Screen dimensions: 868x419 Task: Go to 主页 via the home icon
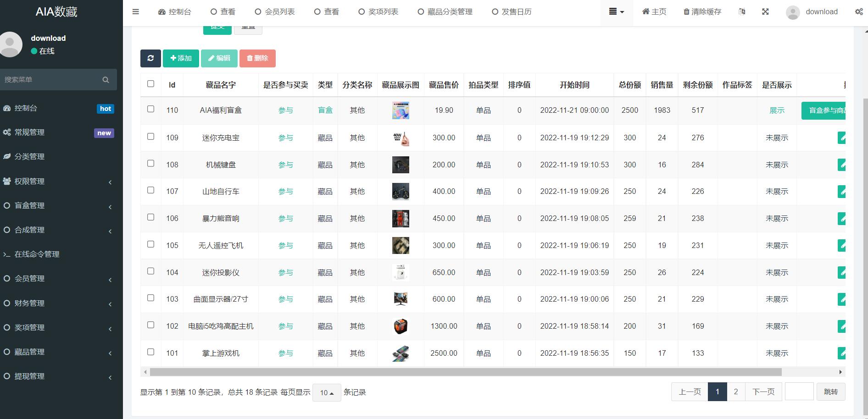[x=645, y=11]
